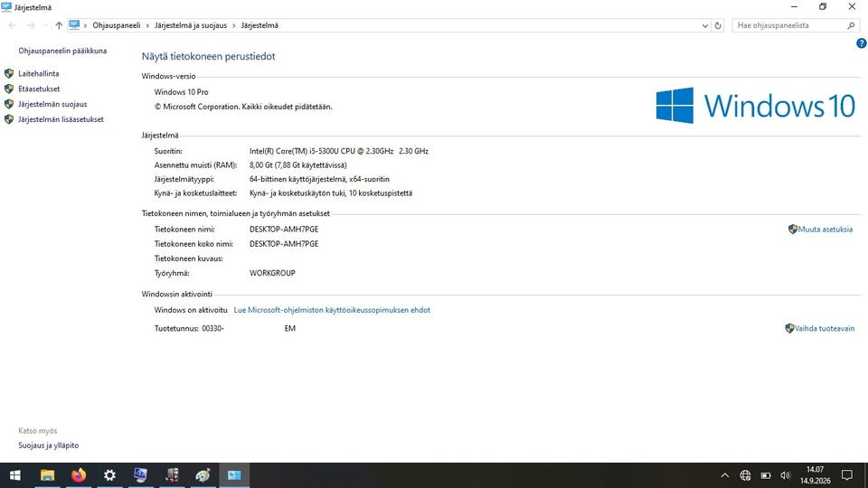Click the up one level arrow

point(59,25)
